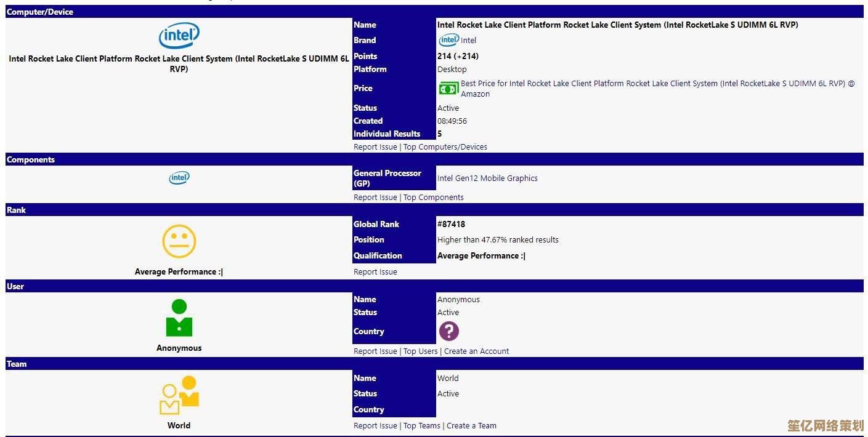Click the Team section header
This screenshot has width=868, height=437.
point(434,364)
